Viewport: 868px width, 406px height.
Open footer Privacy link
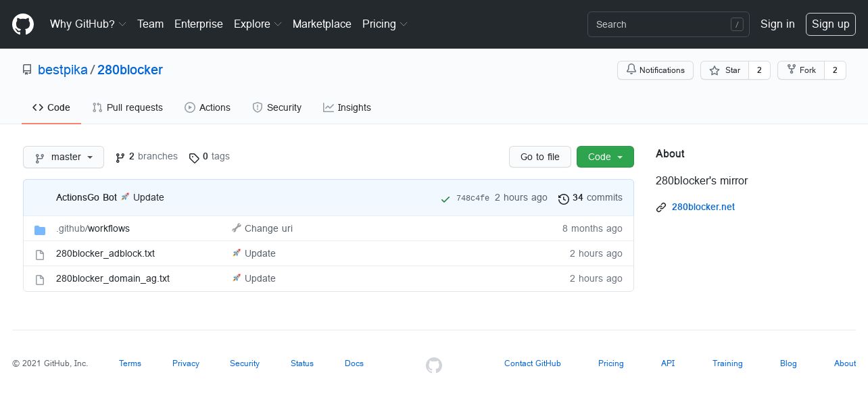(186, 363)
